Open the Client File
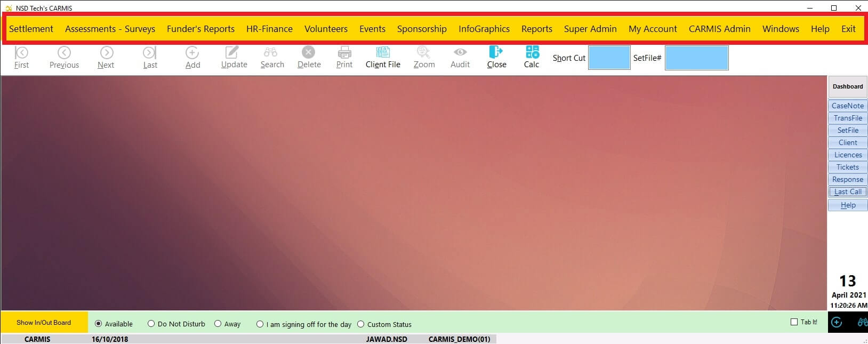This screenshot has height=344, width=868. click(x=383, y=58)
